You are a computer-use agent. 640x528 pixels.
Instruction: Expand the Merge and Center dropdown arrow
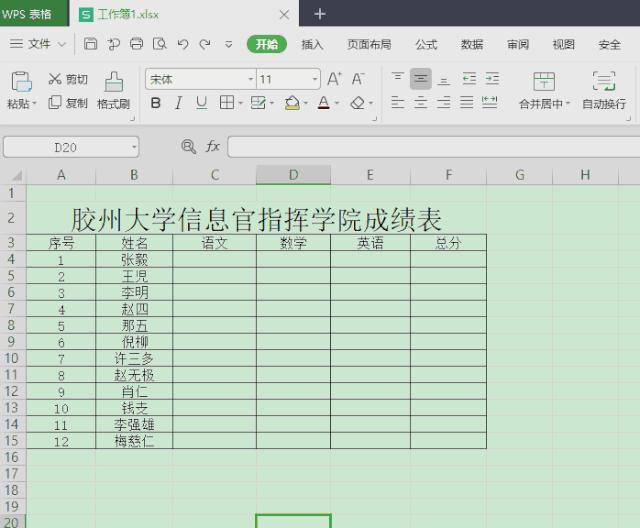[x=568, y=103]
